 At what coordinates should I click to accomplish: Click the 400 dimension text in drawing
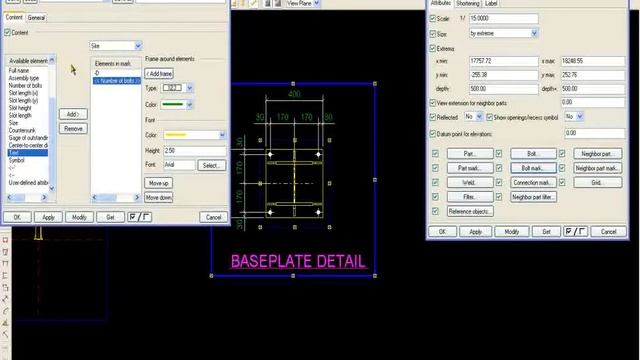coord(294,94)
